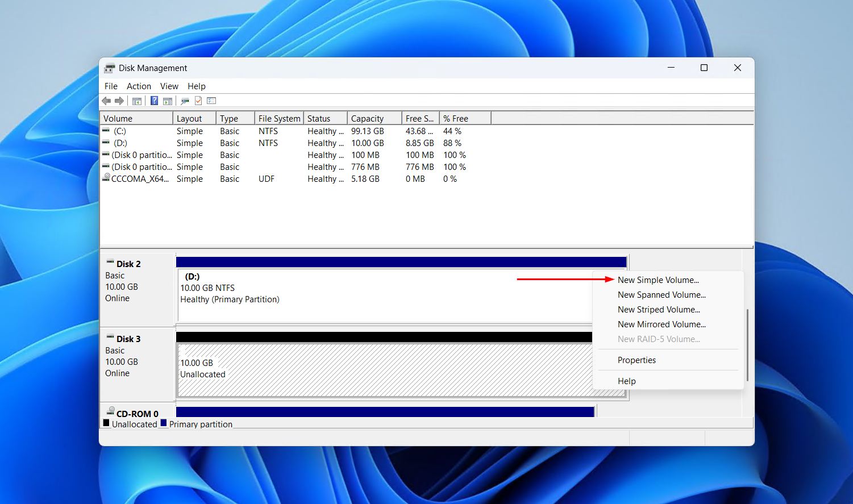Select the CCCOMA_X64 volume row

coord(296,179)
